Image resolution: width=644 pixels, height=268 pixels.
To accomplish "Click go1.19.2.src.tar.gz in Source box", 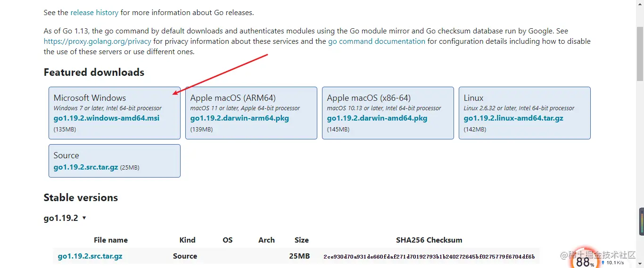I will coord(86,167).
